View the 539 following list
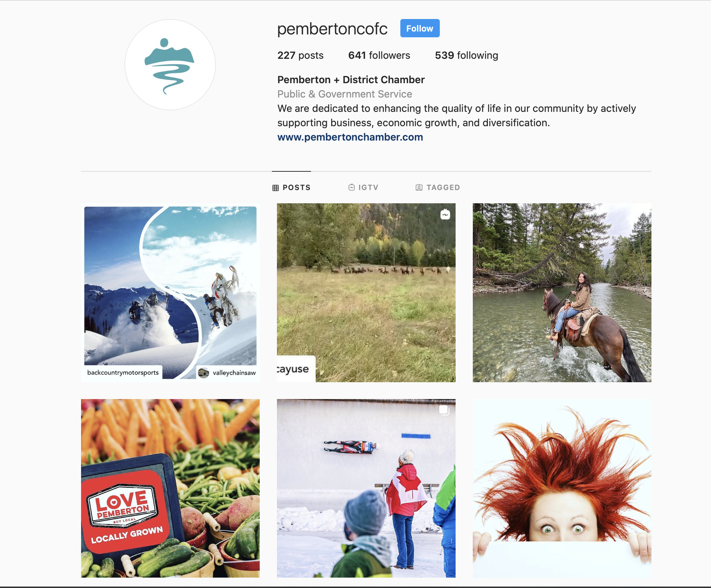This screenshot has height=588, width=711. pos(466,55)
